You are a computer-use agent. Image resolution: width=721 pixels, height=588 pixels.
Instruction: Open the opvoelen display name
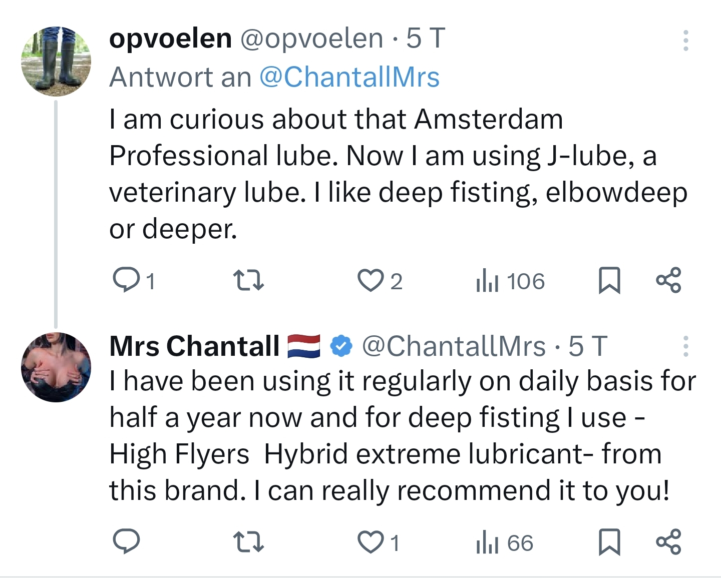[170, 39]
